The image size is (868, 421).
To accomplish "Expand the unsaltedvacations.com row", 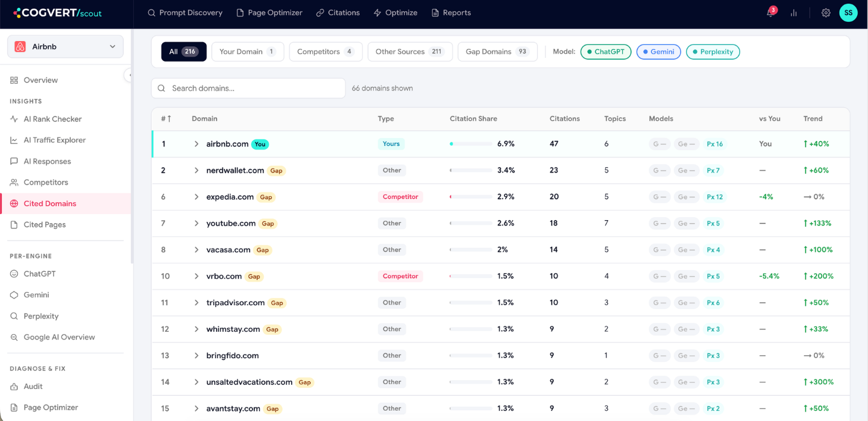I will click(197, 382).
